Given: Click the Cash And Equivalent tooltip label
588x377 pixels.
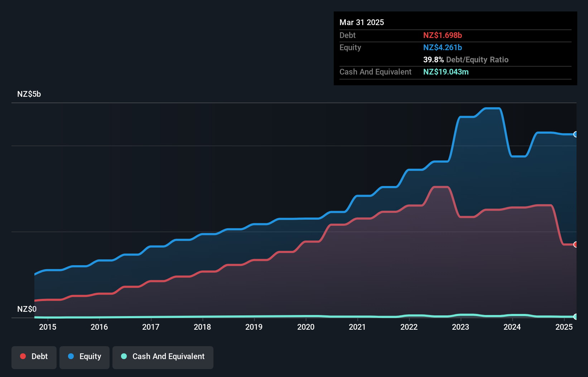Looking at the screenshot, I should 375,72.
